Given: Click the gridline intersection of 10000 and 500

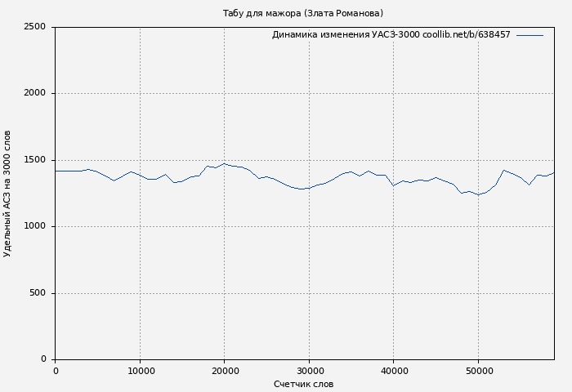Looking at the screenshot, I should tap(140, 293).
